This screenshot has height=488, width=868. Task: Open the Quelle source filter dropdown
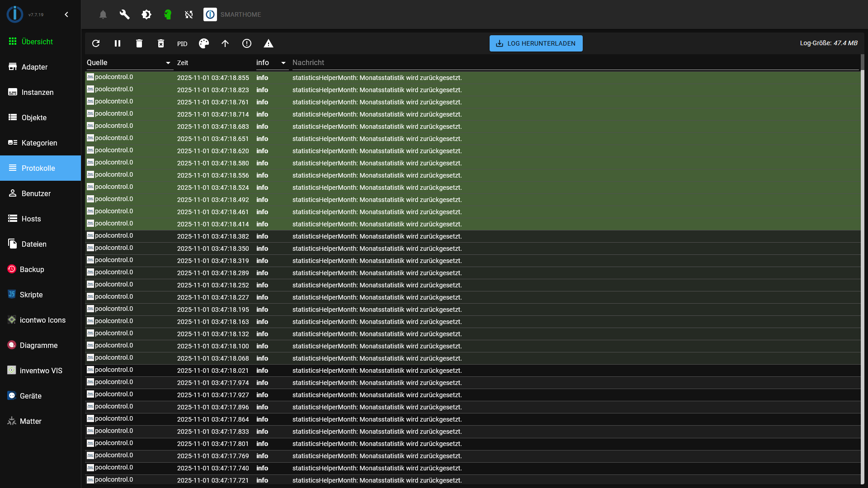(x=168, y=63)
